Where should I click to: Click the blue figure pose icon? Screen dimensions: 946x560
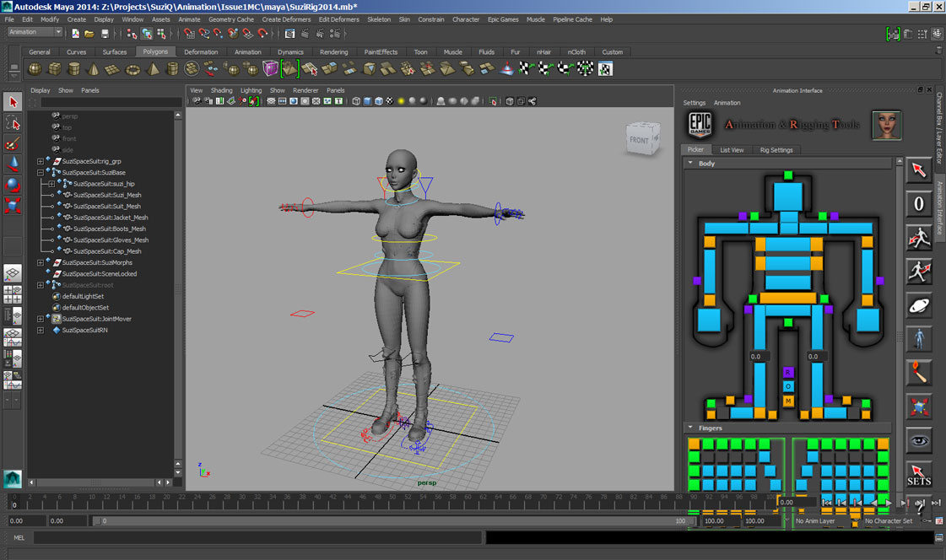[x=919, y=339]
